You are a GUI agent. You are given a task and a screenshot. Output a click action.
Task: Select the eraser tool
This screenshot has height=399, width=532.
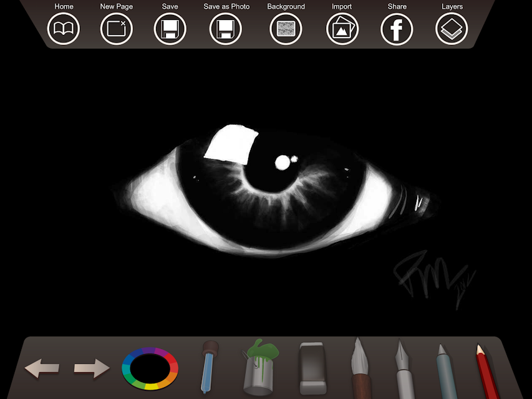pyautogui.click(x=312, y=368)
